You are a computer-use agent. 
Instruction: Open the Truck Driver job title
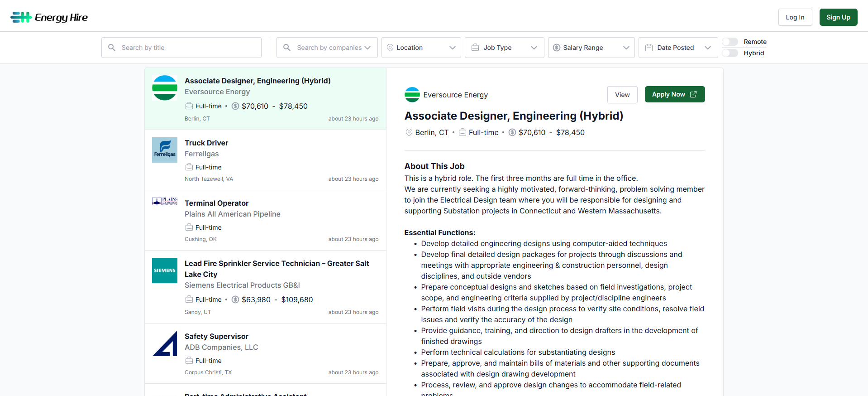(x=206, y=143)
